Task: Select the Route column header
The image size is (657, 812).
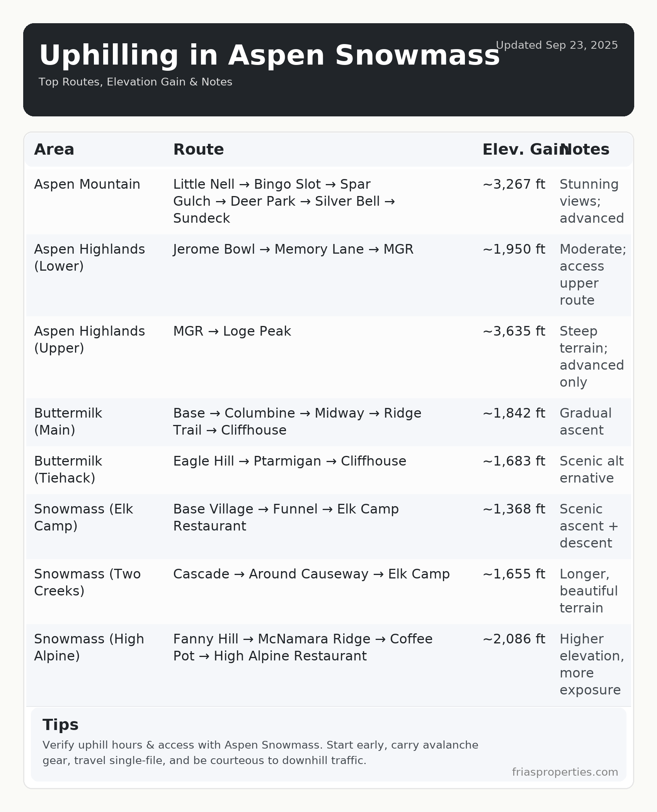Action: (198, 150)
